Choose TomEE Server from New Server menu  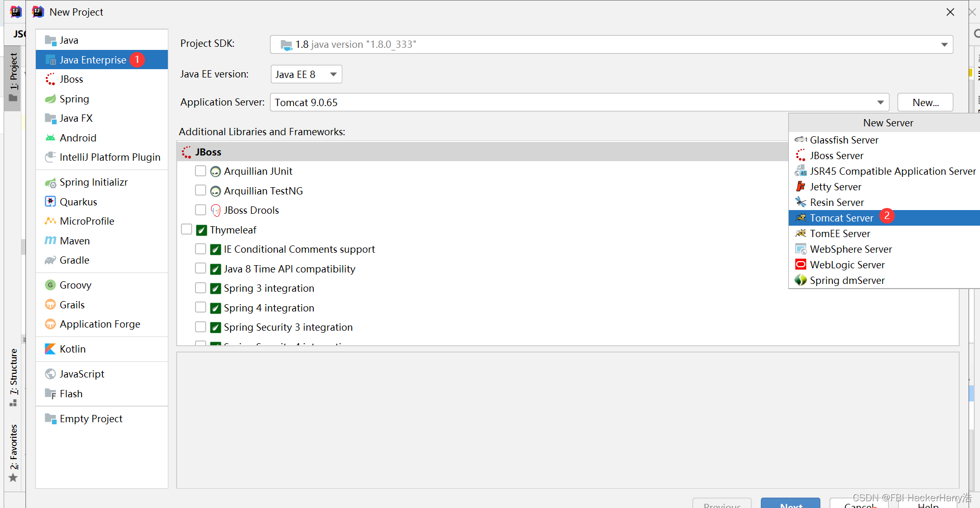(x=884, y=233)
